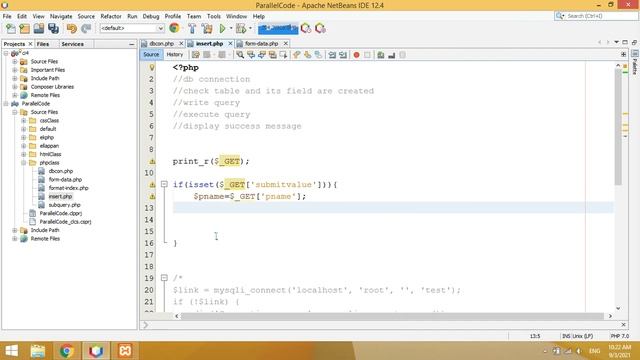Click the Shift Line Left editor icon
This screenshot has height=360, width=640.
coord(332,55)
